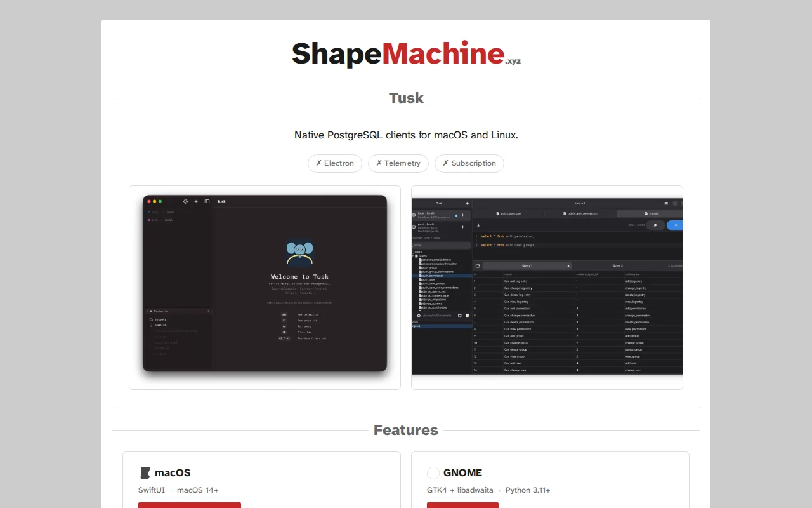Click the Subscription tag pill
Viewport: 812px width, 508px height.
[x=469, y=163]
